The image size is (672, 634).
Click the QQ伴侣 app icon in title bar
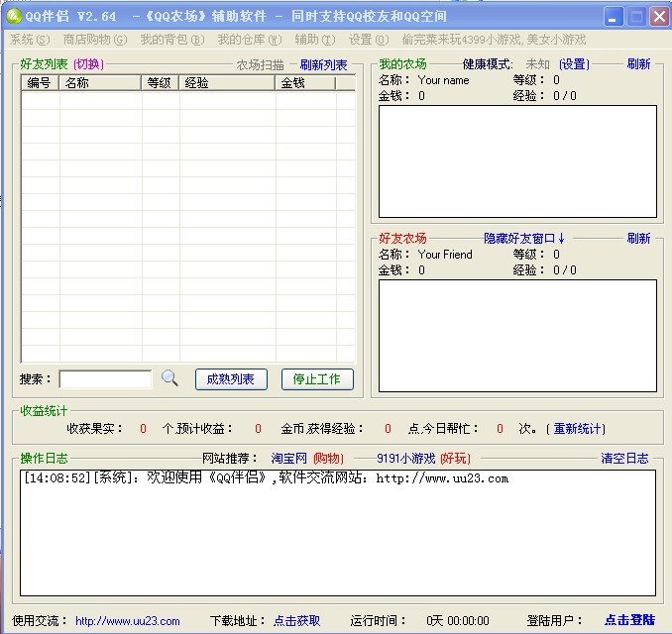14,16
